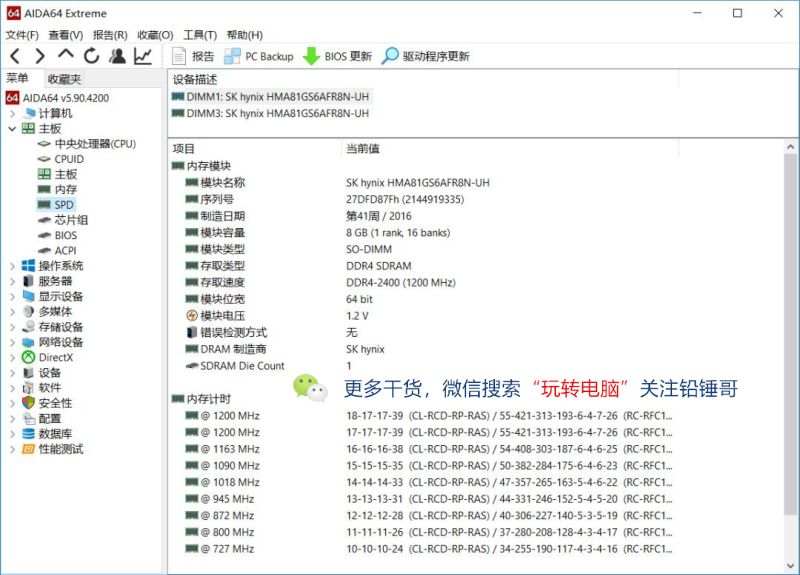Open the 帮助(H) menu

click(245, 35)
